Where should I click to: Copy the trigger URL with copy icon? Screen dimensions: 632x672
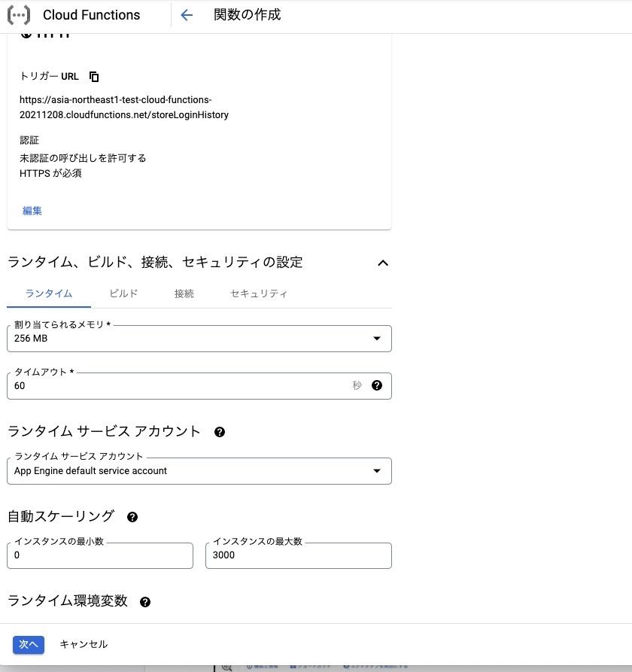point(94,77)
